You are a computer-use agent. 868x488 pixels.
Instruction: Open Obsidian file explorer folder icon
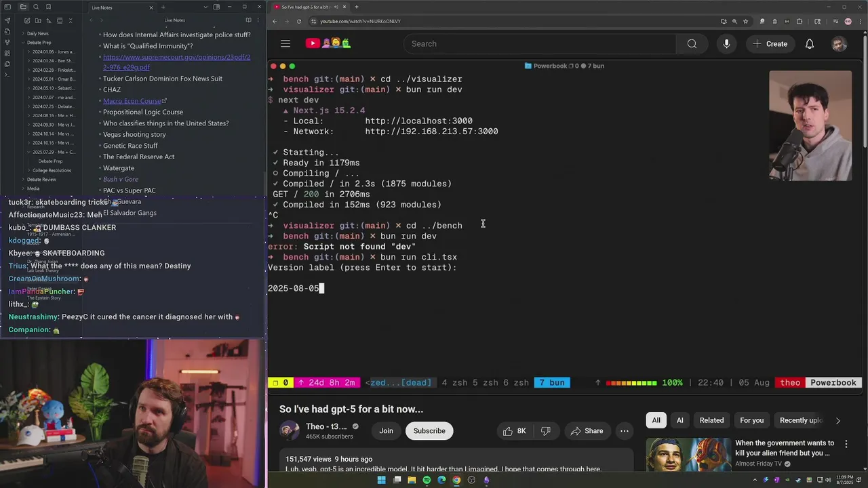(23, 7)
